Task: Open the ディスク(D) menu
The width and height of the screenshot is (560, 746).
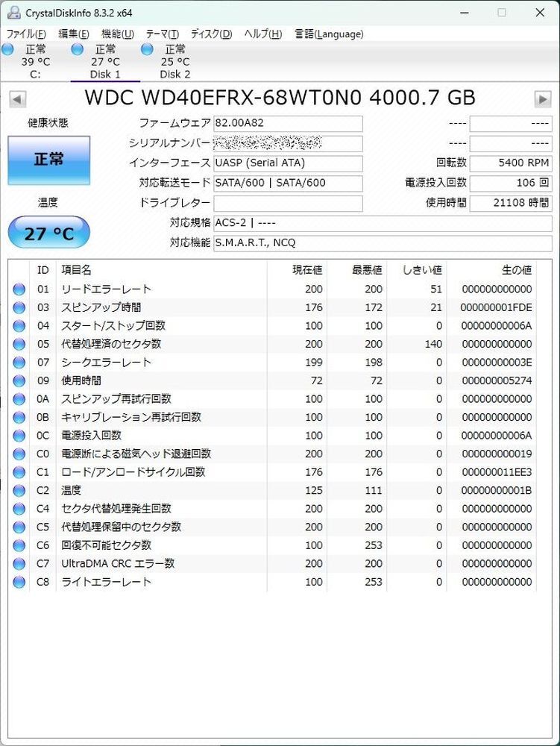Action: click(211, 34)
